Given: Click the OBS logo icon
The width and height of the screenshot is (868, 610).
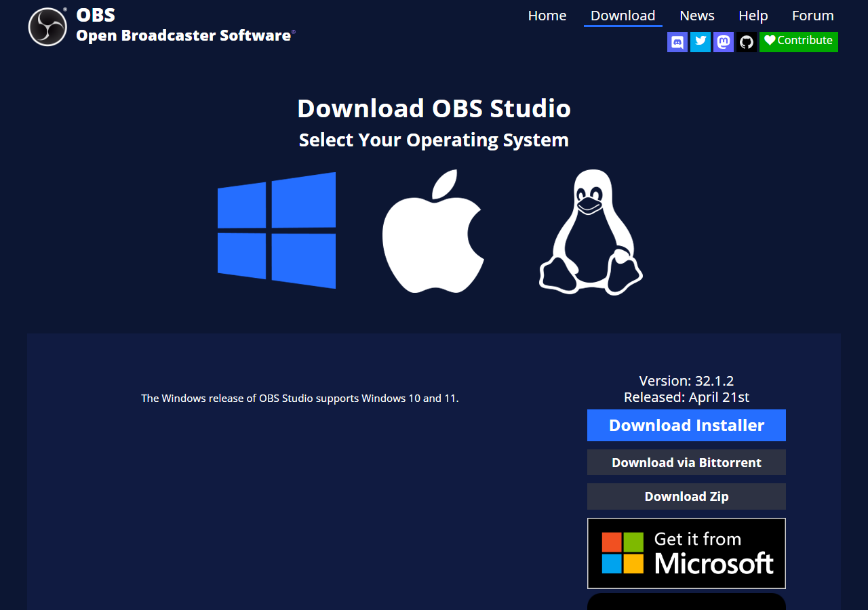Looking at the screenshot, I should tap(47, 26).
